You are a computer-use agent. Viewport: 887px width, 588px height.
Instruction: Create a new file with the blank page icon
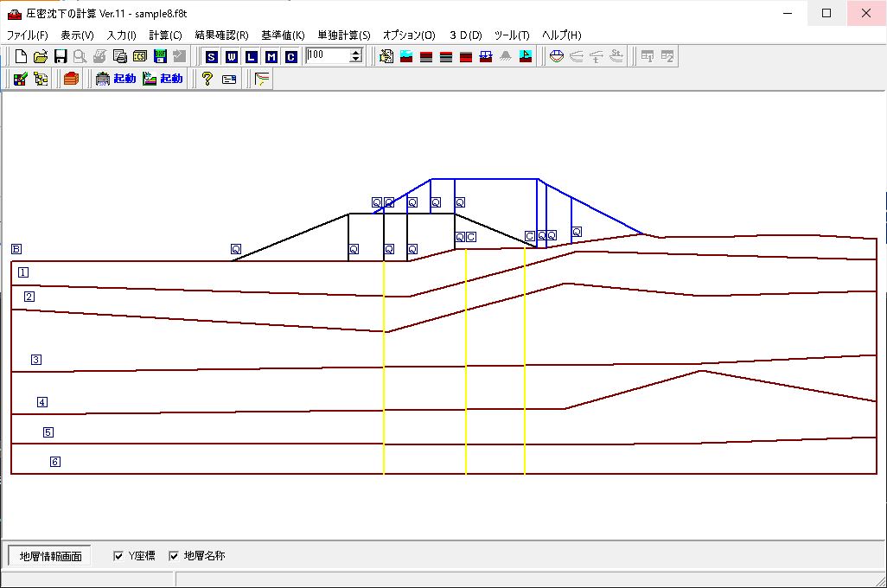(21, 56)
